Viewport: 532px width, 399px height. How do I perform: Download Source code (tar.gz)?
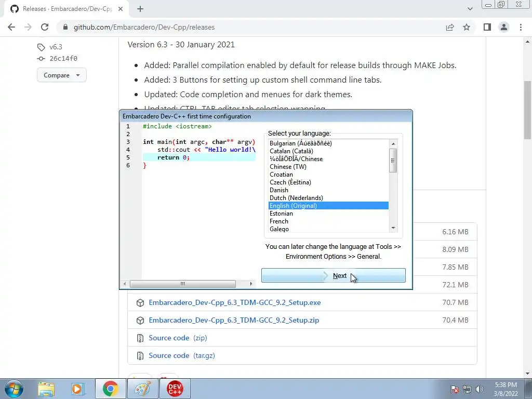181,355
